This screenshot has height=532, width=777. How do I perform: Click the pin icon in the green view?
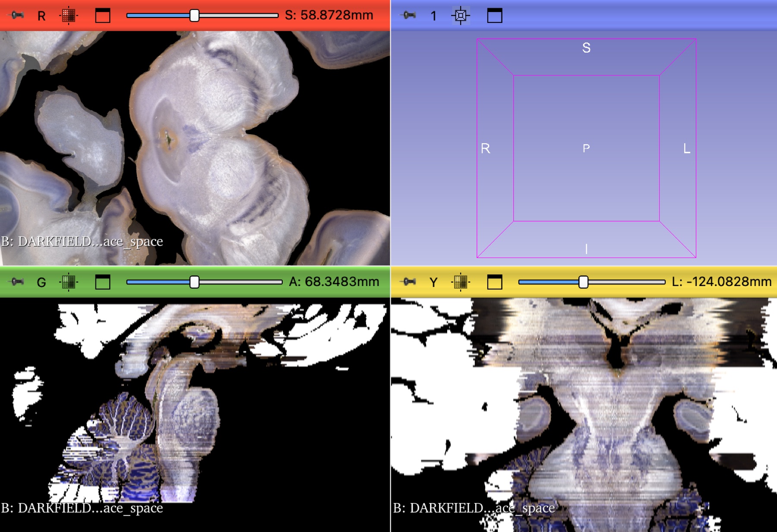(x=17, y=282)
